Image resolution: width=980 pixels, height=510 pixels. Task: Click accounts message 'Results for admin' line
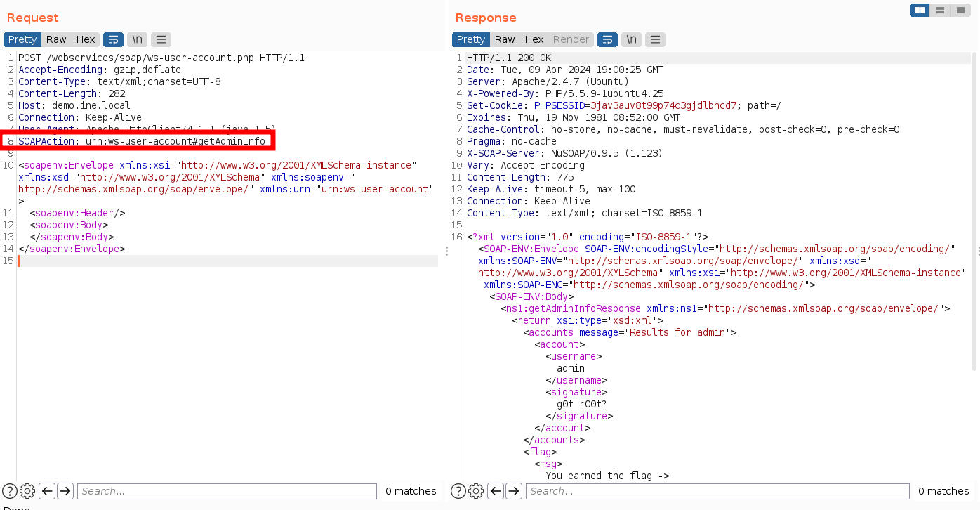630,332
